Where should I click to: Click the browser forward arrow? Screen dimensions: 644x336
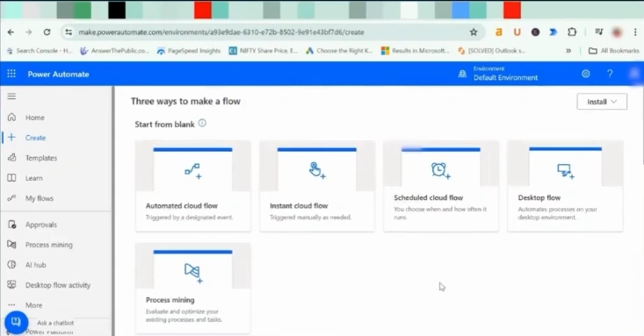[x=28, y=32]
